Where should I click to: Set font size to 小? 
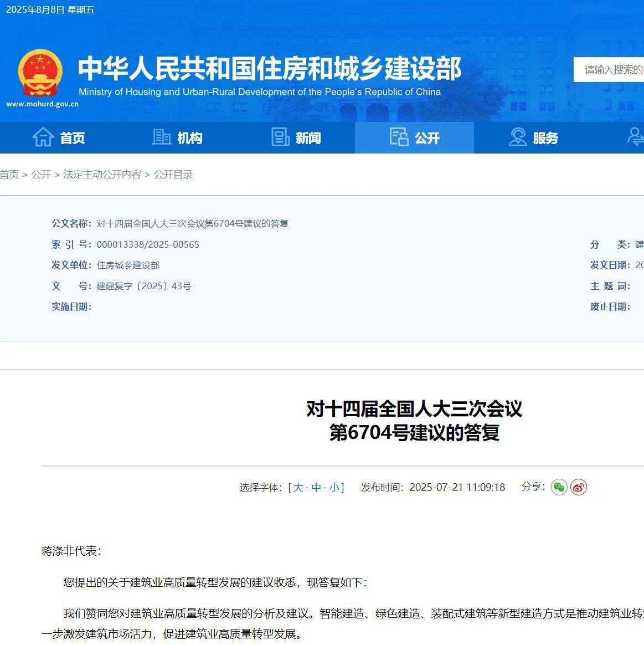(334, 488)
